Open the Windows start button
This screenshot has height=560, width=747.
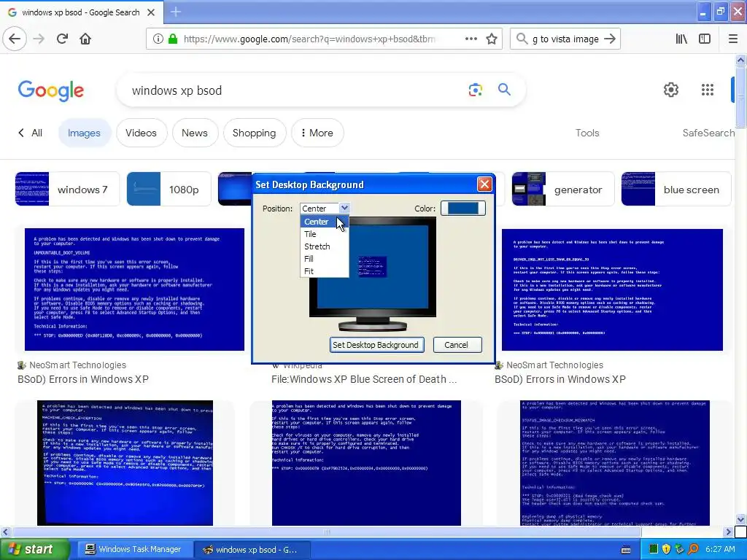35,550
